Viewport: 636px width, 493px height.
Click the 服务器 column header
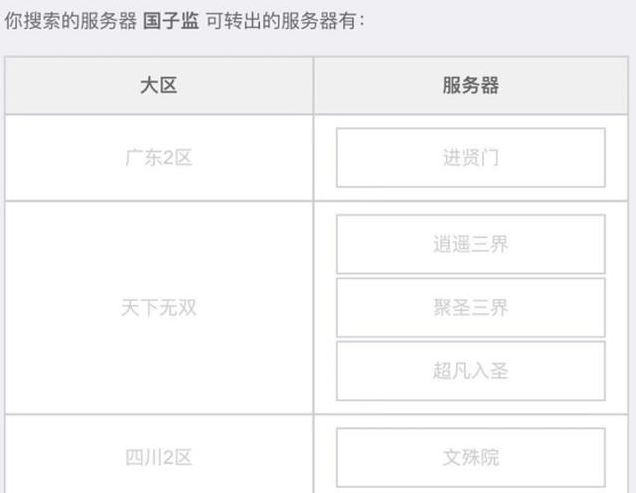point(471,86)
